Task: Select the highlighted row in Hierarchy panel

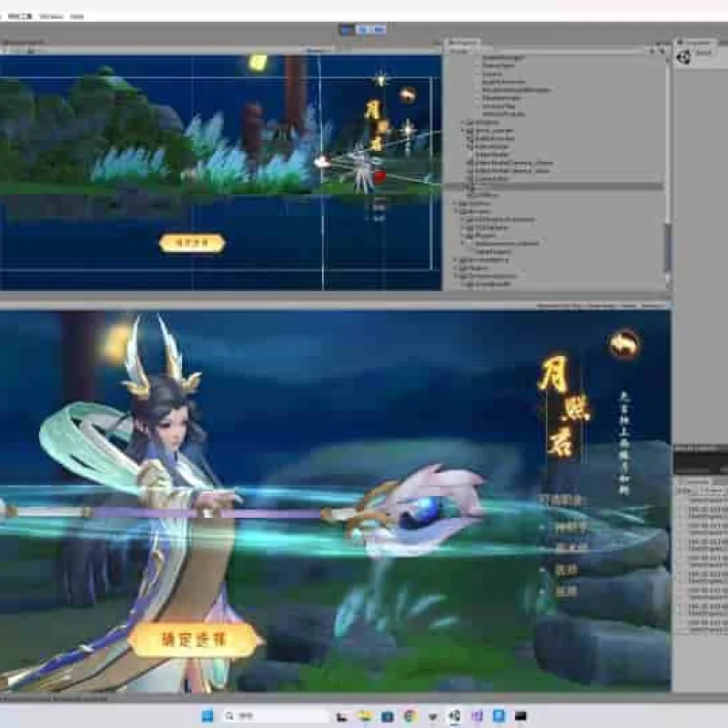Action: (554, 187)
